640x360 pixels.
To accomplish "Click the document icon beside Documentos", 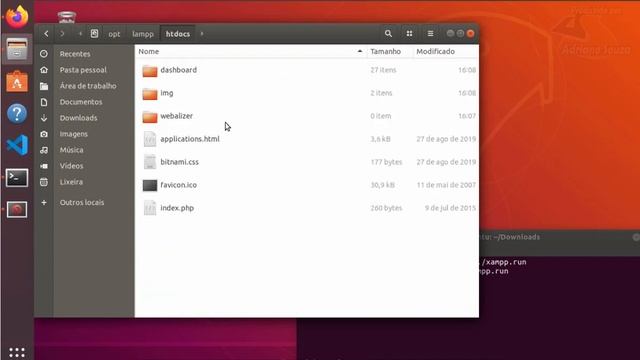I will click(44, 102).
